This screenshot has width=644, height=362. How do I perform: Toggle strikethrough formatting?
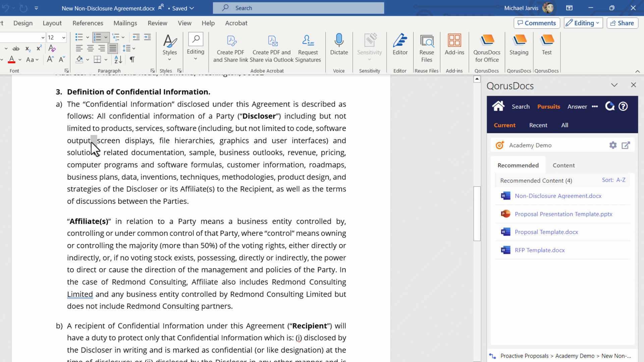click(16, 49)
